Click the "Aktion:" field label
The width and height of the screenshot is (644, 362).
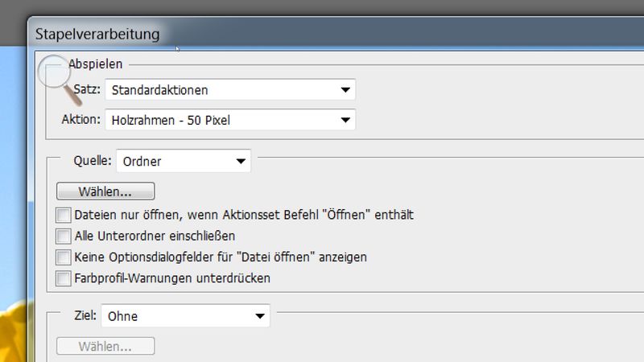[x=80, y=121]
